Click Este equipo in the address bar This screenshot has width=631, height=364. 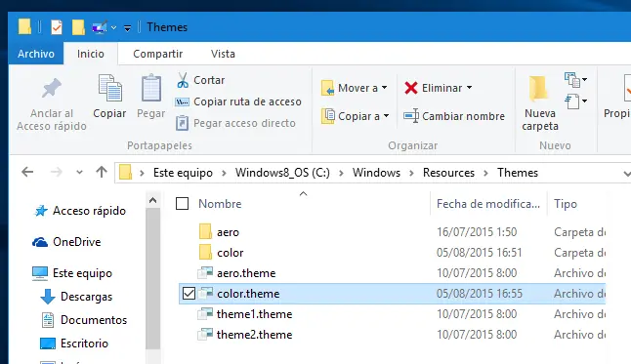click(x=183, y=173)
